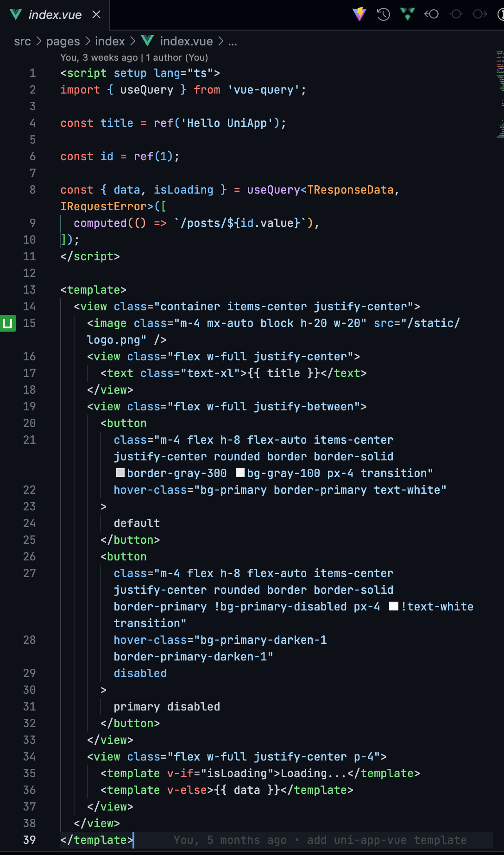Viewport: 504px width, 855px height.
Task: Select line number 39 in the gutter
Action: [29, 840]
